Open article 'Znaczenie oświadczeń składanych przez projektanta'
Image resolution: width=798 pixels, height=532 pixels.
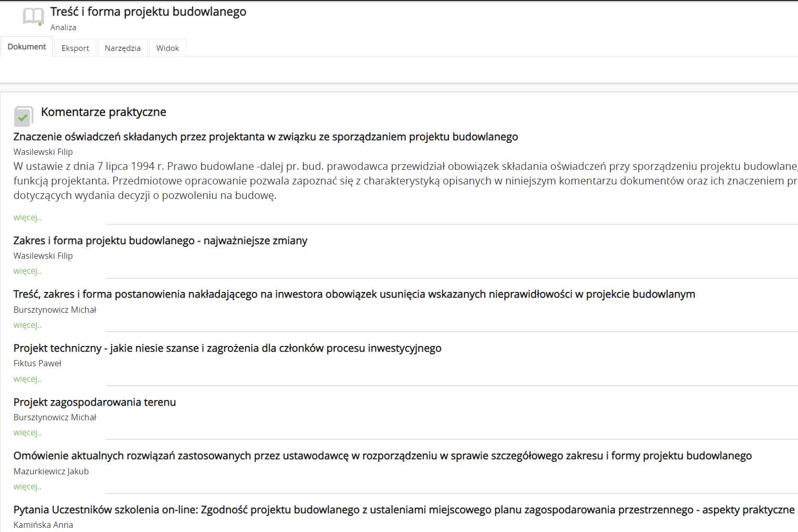click(265, 137)
